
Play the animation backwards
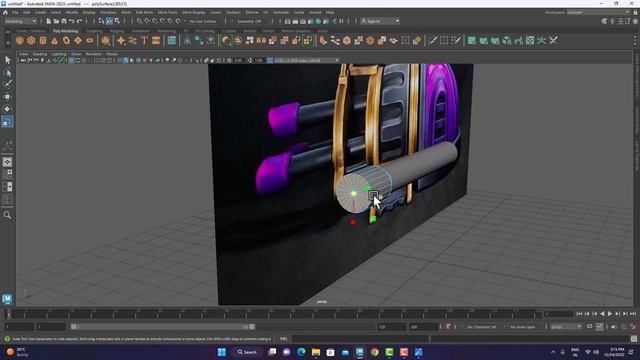602,314
